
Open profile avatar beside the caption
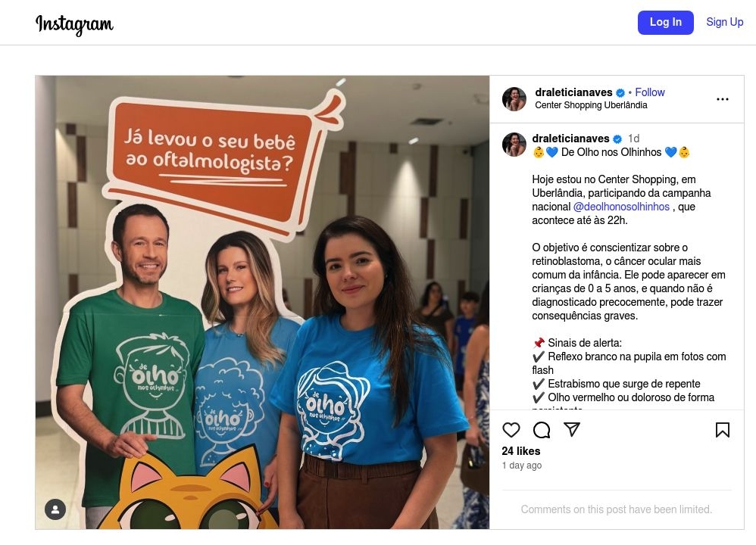click(x=514, y=145)
